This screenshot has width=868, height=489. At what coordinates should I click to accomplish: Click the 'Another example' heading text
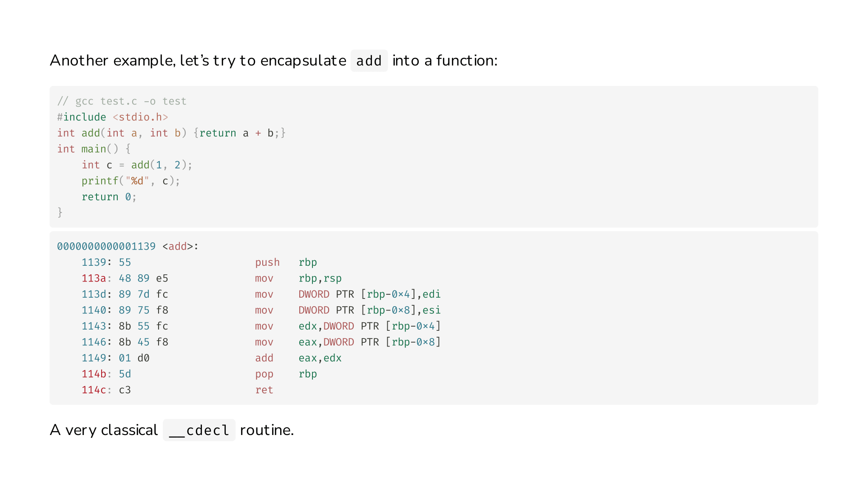pyautogui.click(x=112, y=61)
